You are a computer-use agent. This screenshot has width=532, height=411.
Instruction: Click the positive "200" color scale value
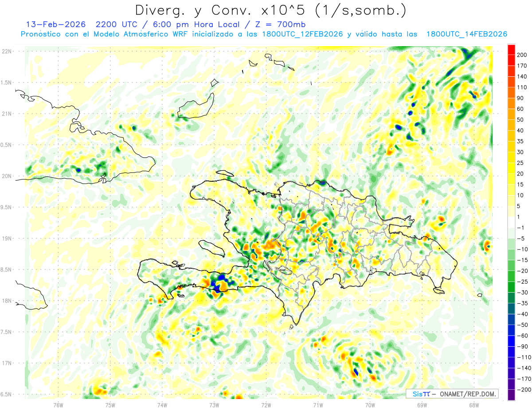click(x=522, y=55)
